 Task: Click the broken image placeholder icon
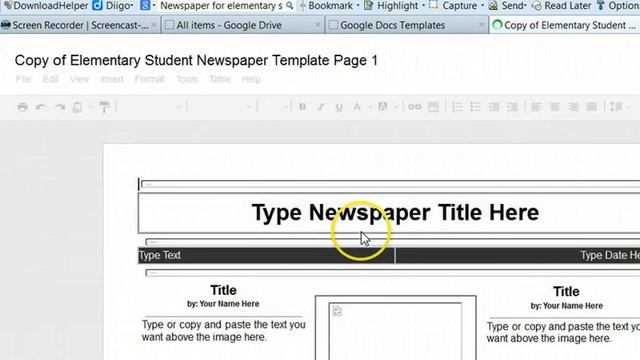click(x=337, y=311)
